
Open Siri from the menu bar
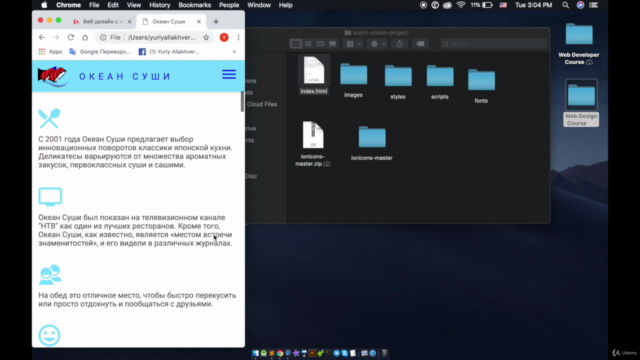pos(580,5)
